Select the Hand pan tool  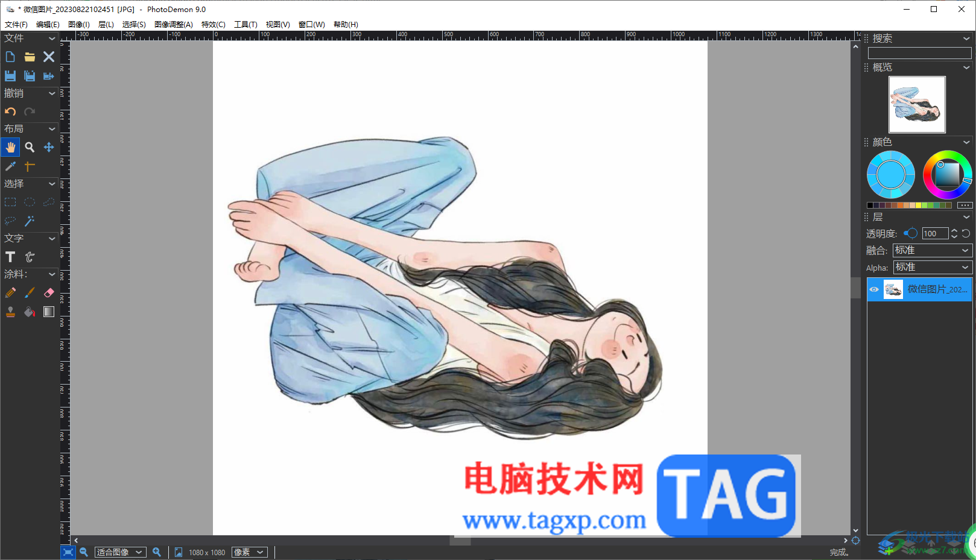[10, 147]
